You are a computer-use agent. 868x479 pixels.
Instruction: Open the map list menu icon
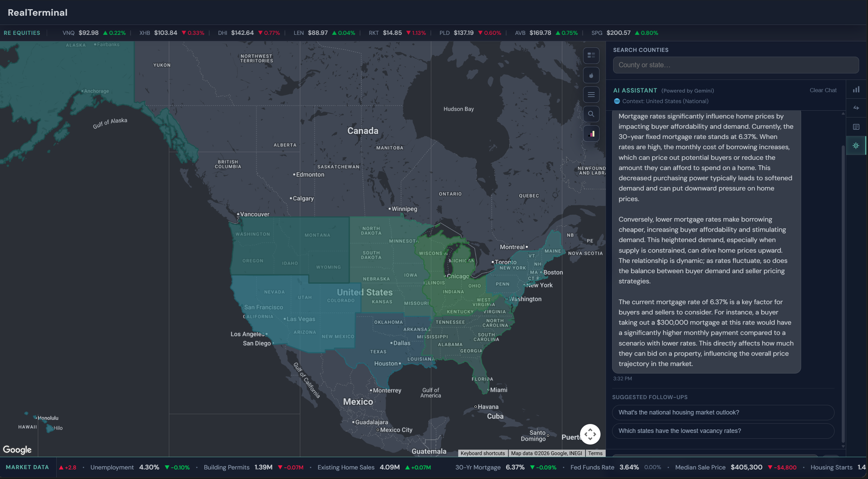[x=591, y=95]
